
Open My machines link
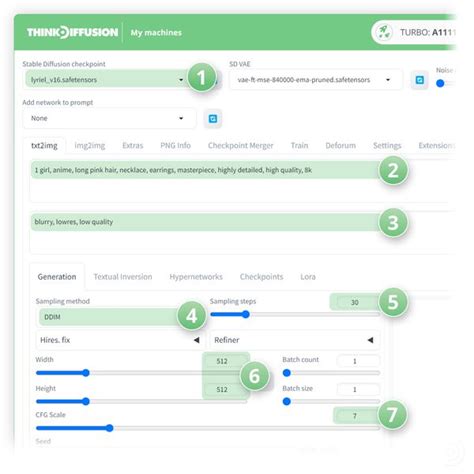coord(156,33)
